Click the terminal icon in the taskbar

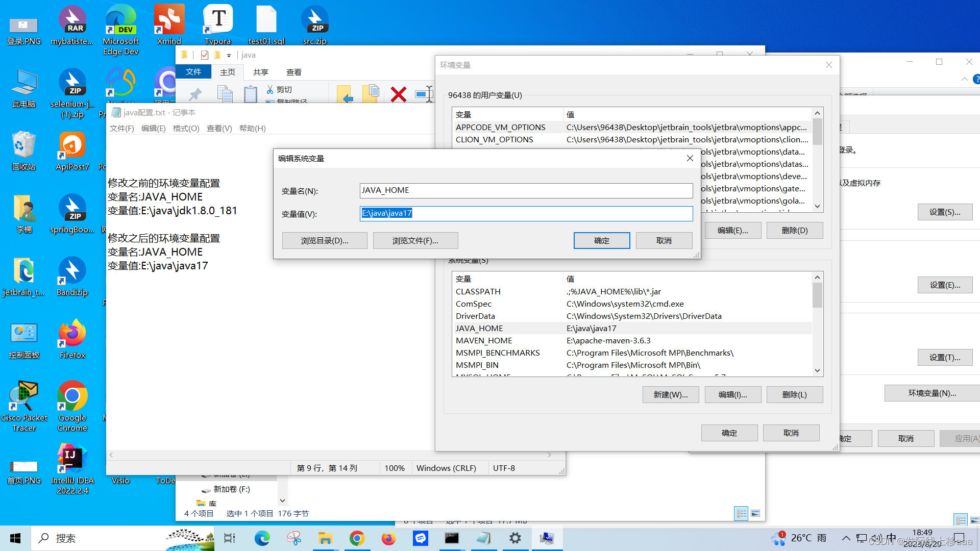pyautogui.click(x=452, y=538)
